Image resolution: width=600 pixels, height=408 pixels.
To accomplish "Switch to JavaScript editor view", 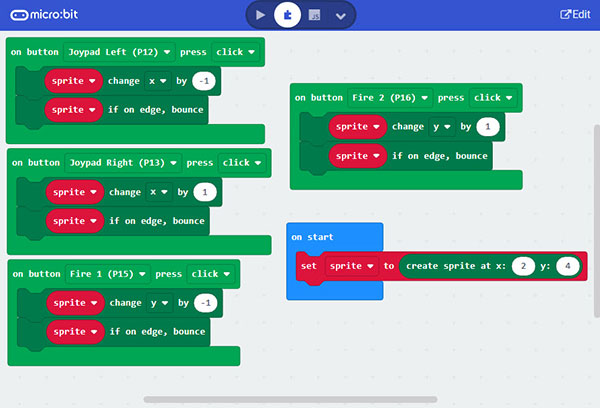I will (314, 15).
